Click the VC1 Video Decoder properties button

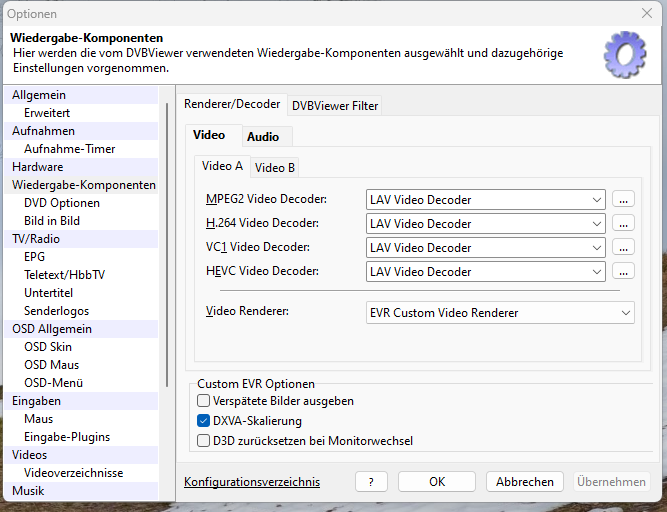coord(624,248)
